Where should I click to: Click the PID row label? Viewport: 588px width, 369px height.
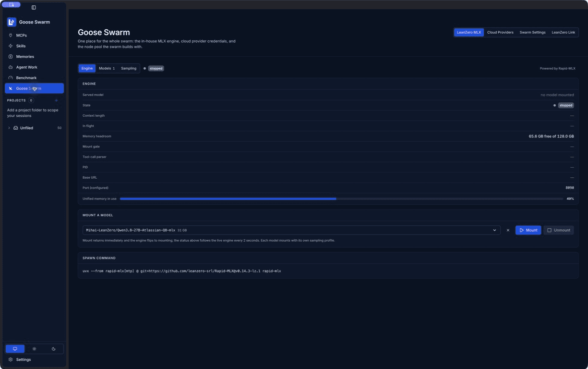pyautogui.click(x=85, y=167)
